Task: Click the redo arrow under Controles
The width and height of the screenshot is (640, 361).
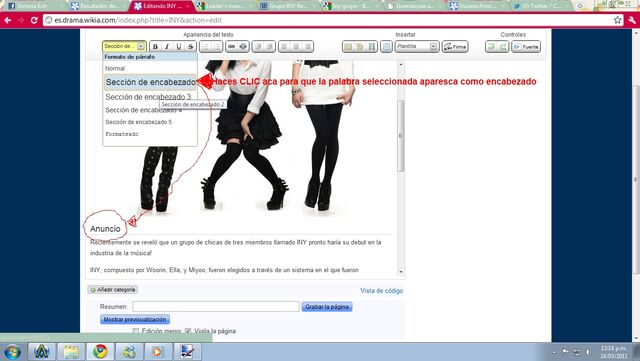Action: coord(503,47)
